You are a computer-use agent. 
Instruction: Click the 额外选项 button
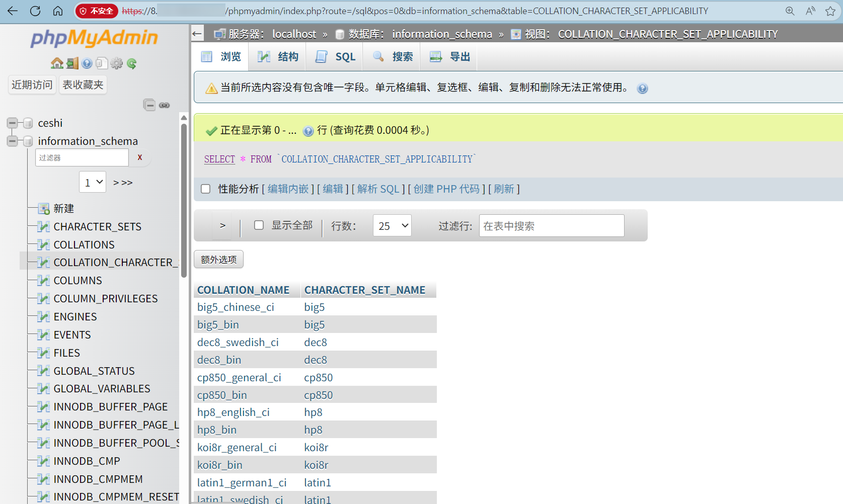[218, 259]
